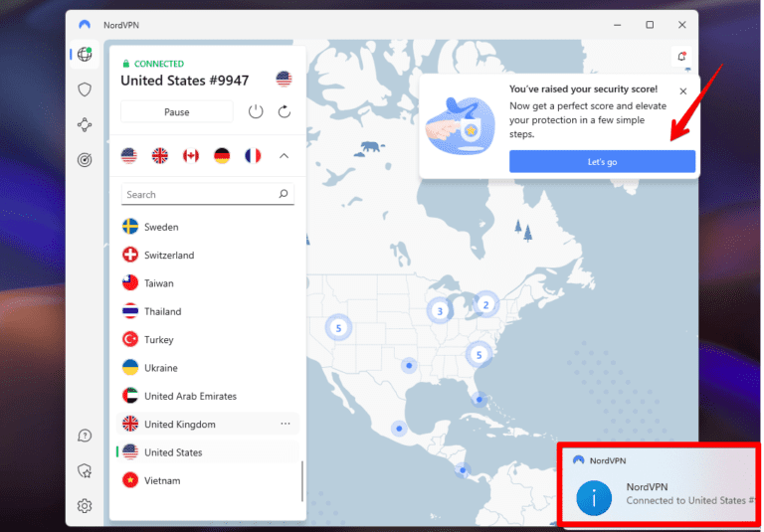Click the western US cluster of 5
The width and height of the screenshot is (764, 532).
[x=338, y=328]
